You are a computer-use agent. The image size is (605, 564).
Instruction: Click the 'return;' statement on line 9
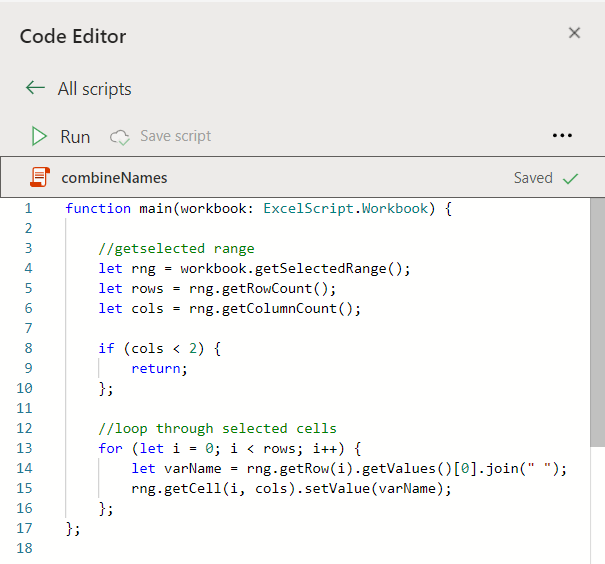pos(159,369)
